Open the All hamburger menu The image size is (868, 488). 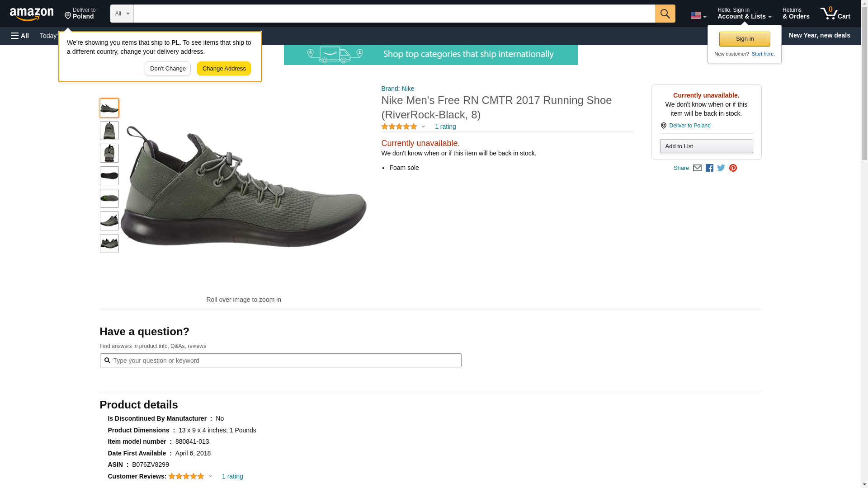tap(20, 36)
